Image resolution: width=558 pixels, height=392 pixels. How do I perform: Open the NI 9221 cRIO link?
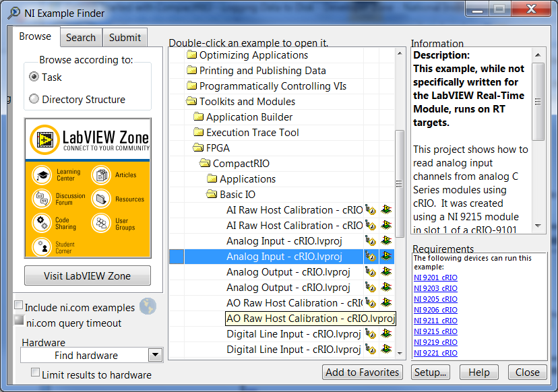tap(435, 353)
